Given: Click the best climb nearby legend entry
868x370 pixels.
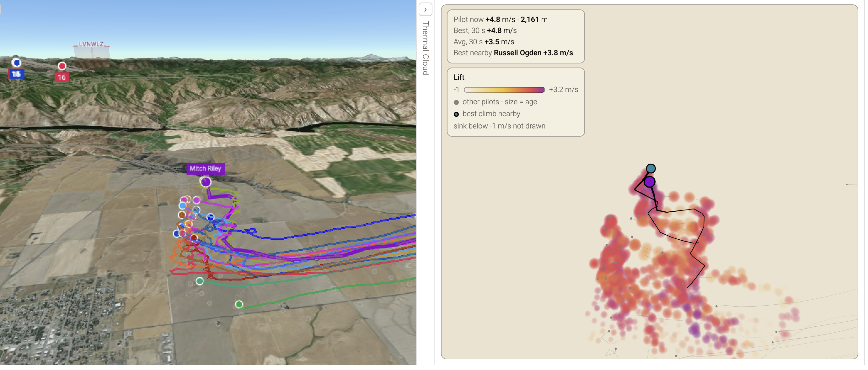Looking at the screenshot, I should click(487, 114).
